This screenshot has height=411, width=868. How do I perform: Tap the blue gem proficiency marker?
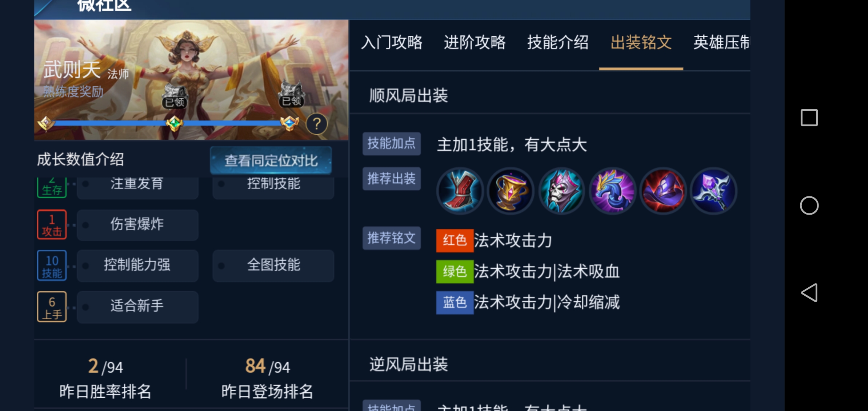[x=290, y=123]
